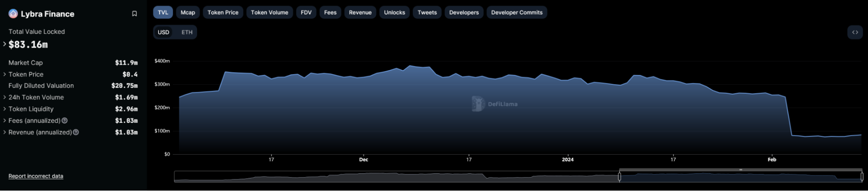Expand the Total Value Locked breakdown

click(5, 44)
